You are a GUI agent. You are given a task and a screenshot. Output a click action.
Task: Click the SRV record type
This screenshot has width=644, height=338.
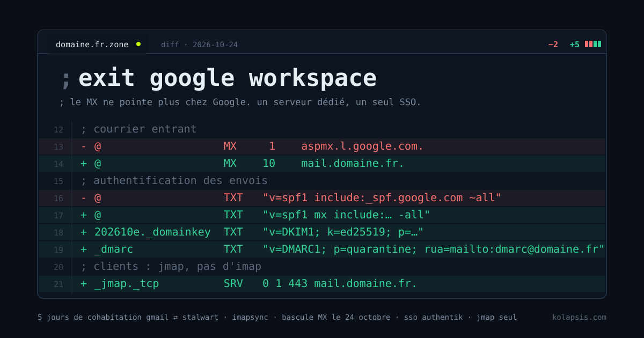[x=233, y=284]
